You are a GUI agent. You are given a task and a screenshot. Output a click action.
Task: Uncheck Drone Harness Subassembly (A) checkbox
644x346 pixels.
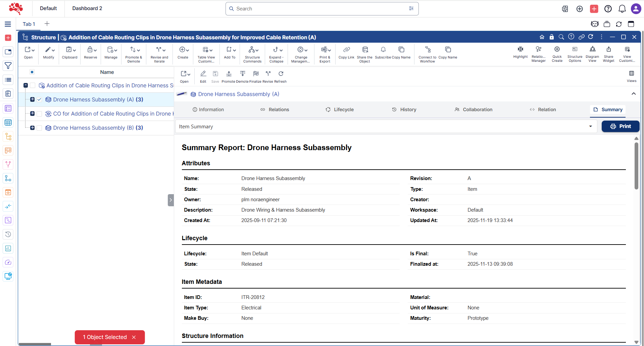click(x=39, y=99)
